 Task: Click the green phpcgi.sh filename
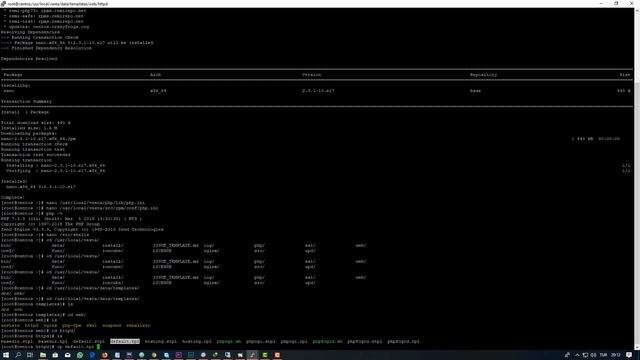tap(229, 341)
